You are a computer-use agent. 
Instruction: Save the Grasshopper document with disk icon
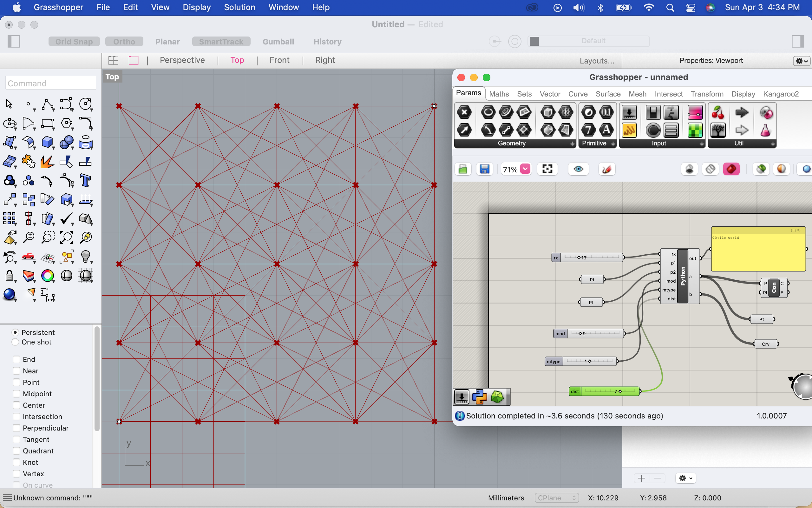tap(484, 169)
